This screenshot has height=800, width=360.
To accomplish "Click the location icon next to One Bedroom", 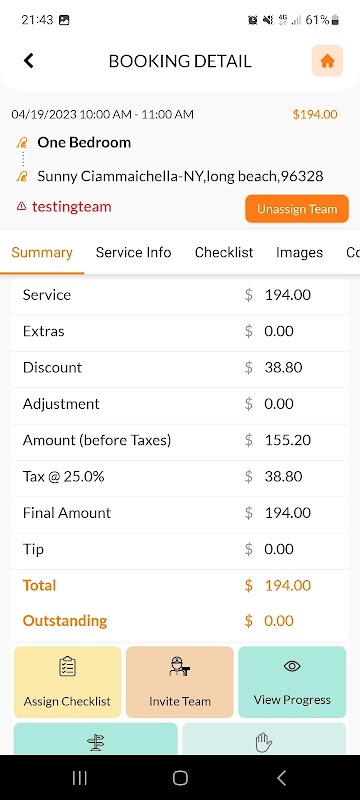I will pos(22,143).
